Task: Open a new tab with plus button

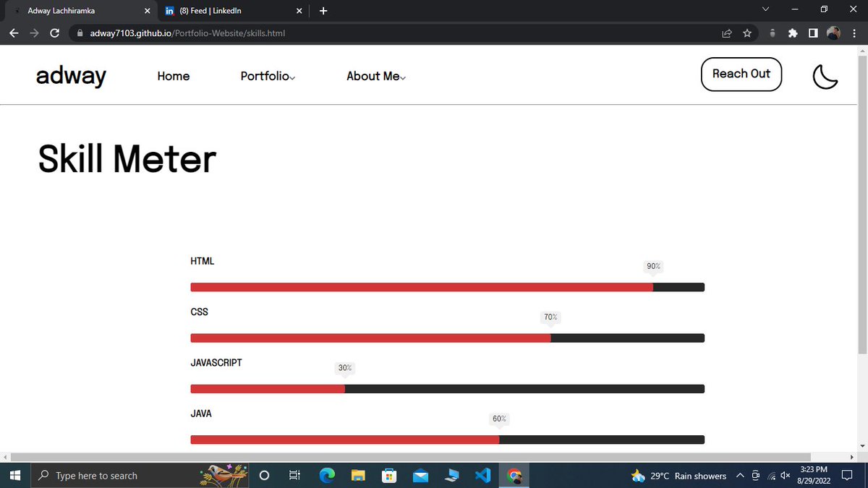Action: [323, 11]
